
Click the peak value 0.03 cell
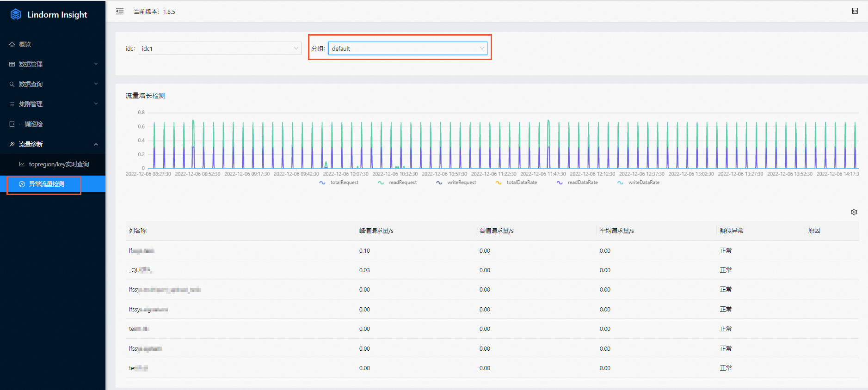click(x=364, y=270)
